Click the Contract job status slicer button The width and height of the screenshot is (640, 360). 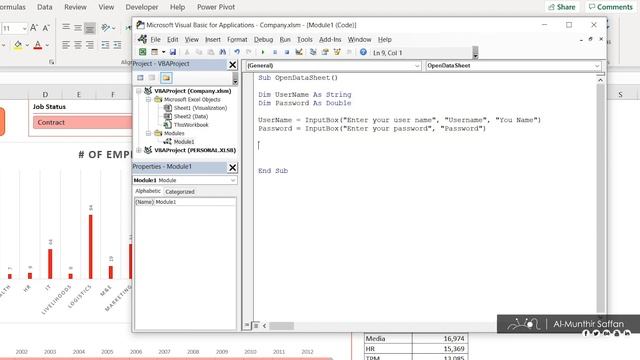tap(83, 122)
